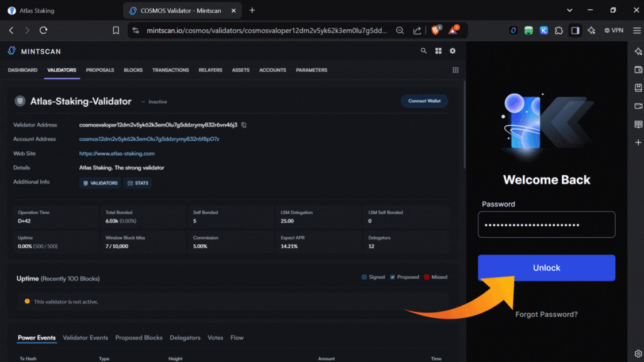Click the Brave Rewards triangle icon
The width and height of the screenshot is (644, 362).
click(453, 30)
